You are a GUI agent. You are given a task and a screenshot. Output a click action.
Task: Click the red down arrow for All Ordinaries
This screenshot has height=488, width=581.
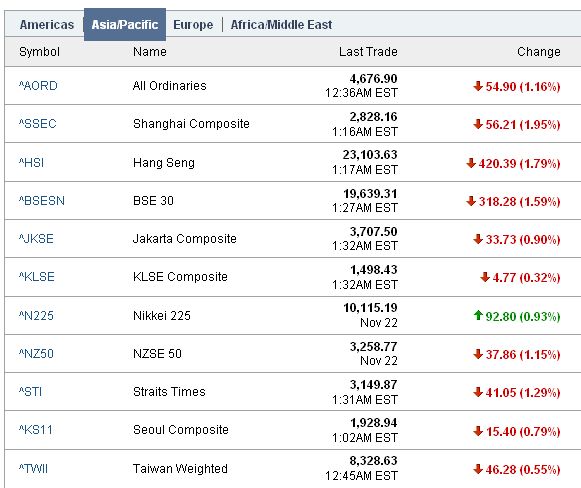[478, 86]
